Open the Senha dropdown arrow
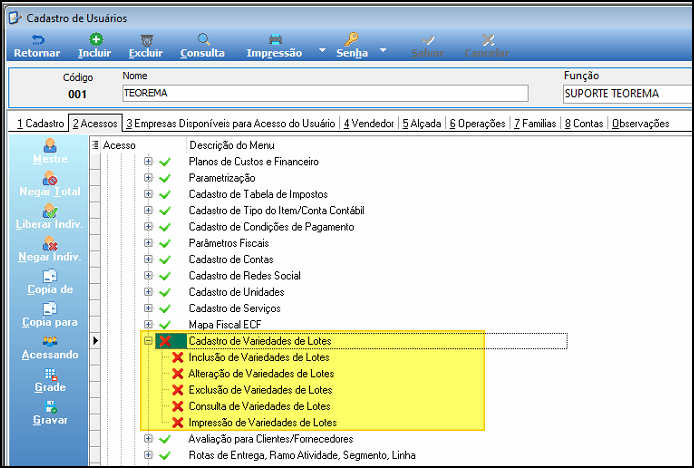The height and width of the screenshot is (468, 694). [383, 50]
